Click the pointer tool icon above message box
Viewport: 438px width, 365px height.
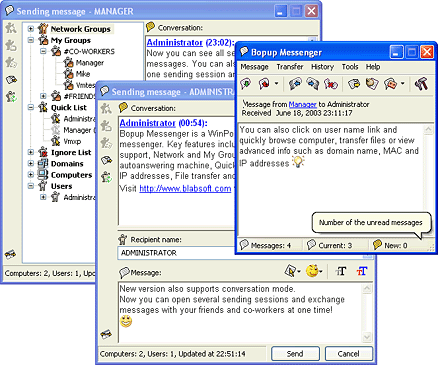pyautogui.click(x=291, y=271)
